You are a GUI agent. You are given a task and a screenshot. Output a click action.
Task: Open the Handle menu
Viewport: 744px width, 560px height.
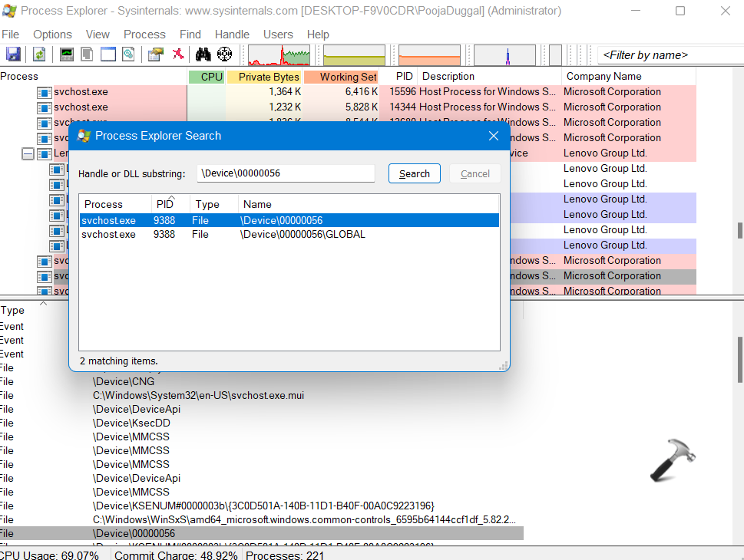(x=232, y=35)
